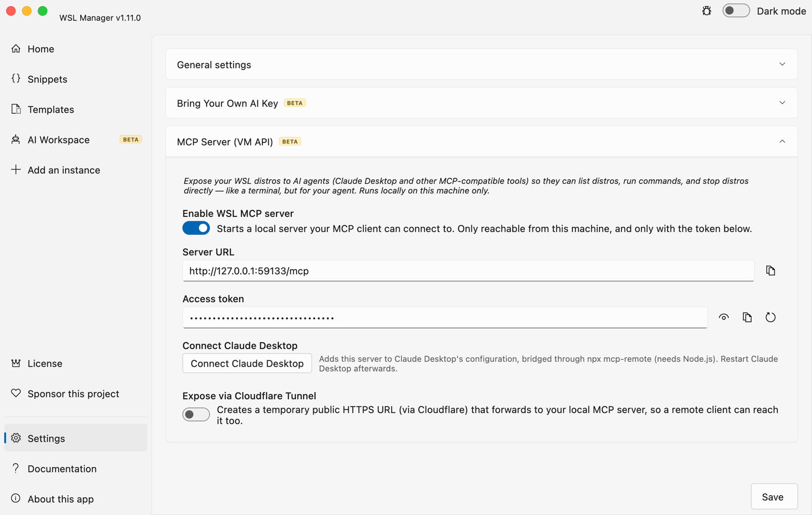Open Documentation from the sidebar
Image resolution: width=812 pixels, height=515 pixels.
76,469
